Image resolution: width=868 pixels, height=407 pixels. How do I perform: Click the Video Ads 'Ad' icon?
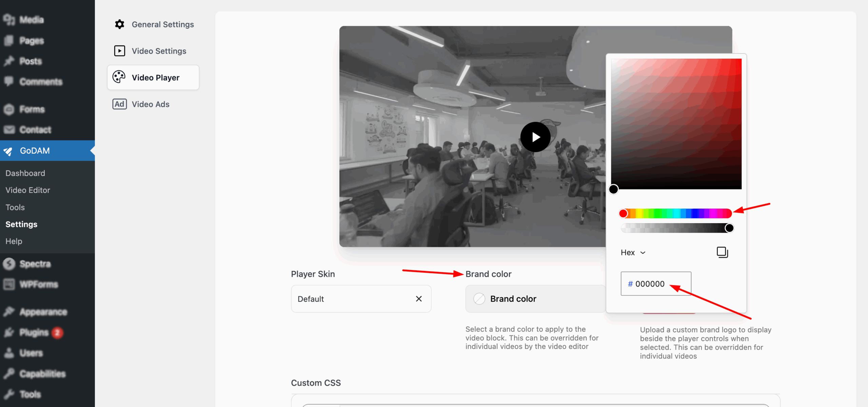coord(119,104)
